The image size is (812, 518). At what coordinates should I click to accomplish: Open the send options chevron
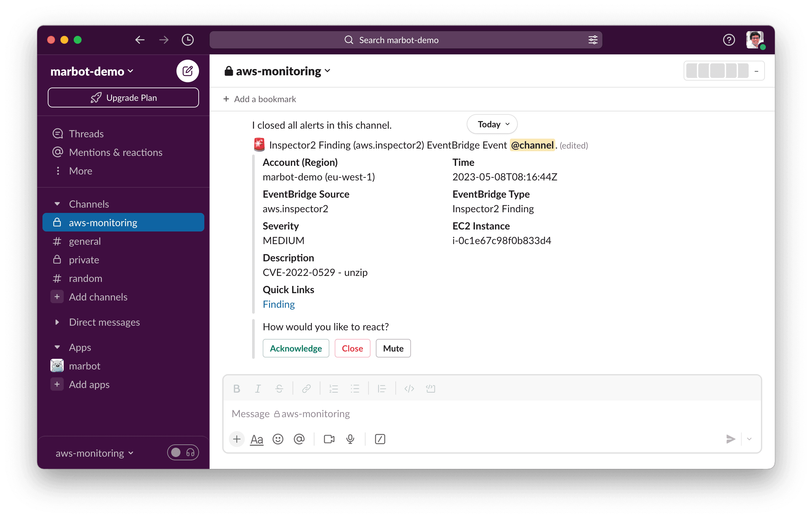[x=749, y=439]
